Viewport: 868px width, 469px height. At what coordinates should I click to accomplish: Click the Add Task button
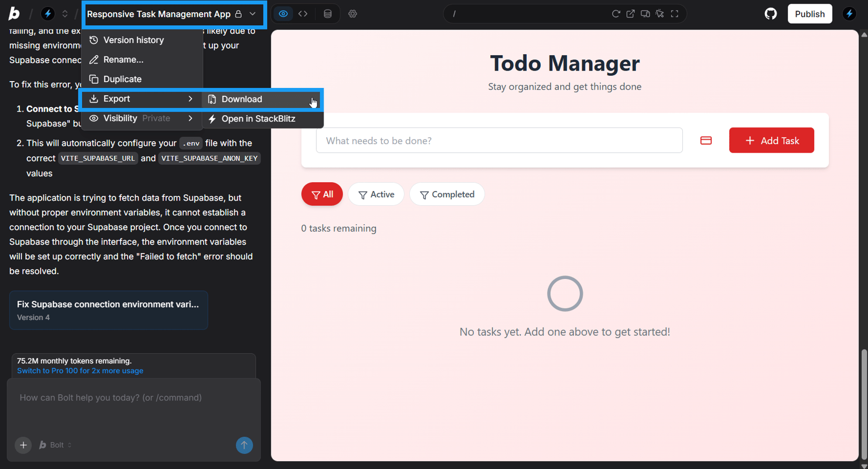click(x=771, y=141)
